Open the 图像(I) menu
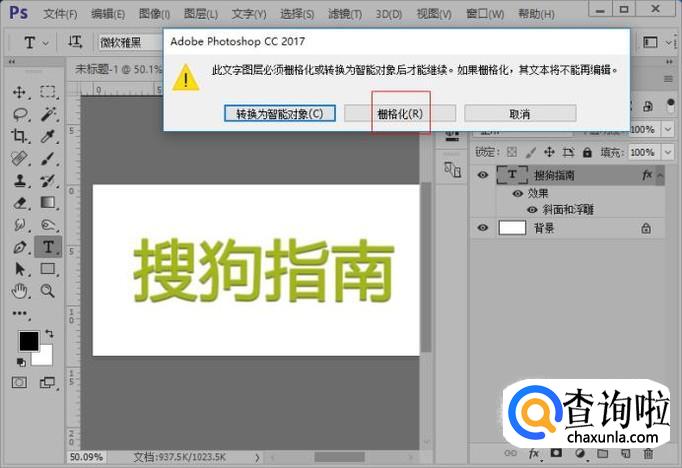The image size is (682, 468). (x=154, y=14)
